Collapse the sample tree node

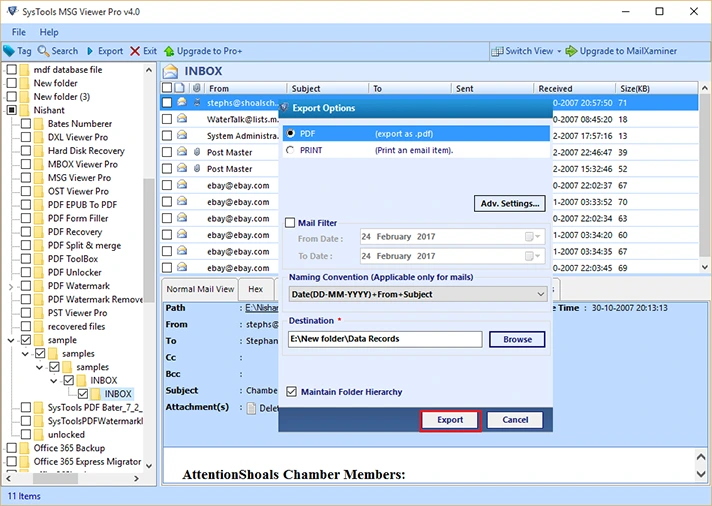click(x=10, y=340)
